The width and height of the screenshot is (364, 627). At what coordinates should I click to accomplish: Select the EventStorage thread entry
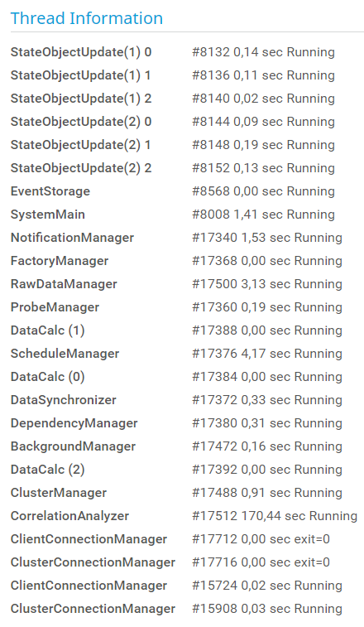(50, 191)
